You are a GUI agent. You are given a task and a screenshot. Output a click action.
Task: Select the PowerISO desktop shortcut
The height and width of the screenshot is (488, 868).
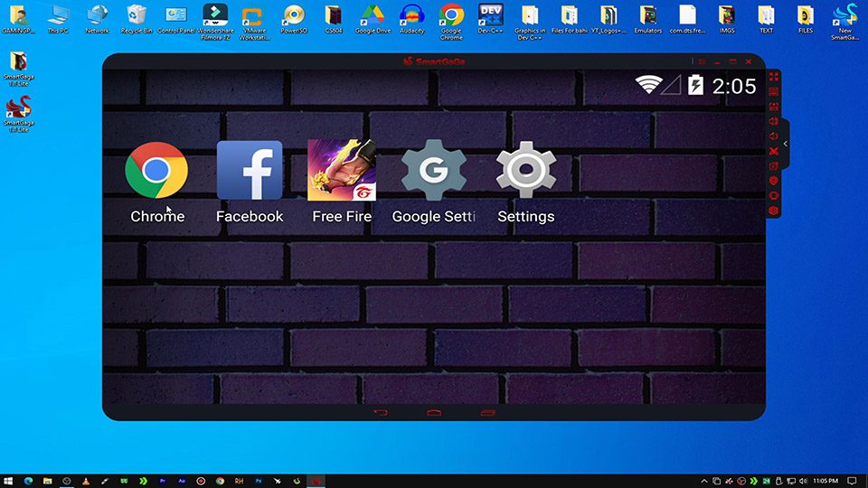coord(294,19)
